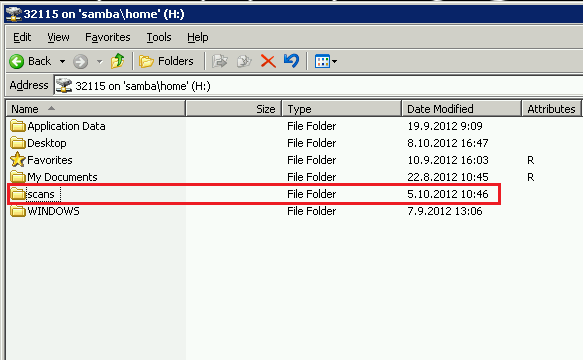Open the Tools menu
Viewport: 583px width, 360px height.
[159, 37]
